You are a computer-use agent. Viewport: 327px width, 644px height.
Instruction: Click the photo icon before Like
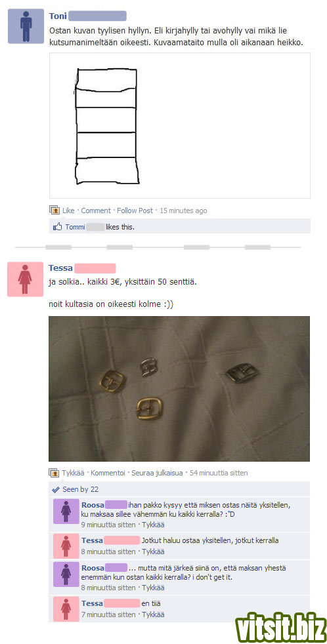(54, 211)
